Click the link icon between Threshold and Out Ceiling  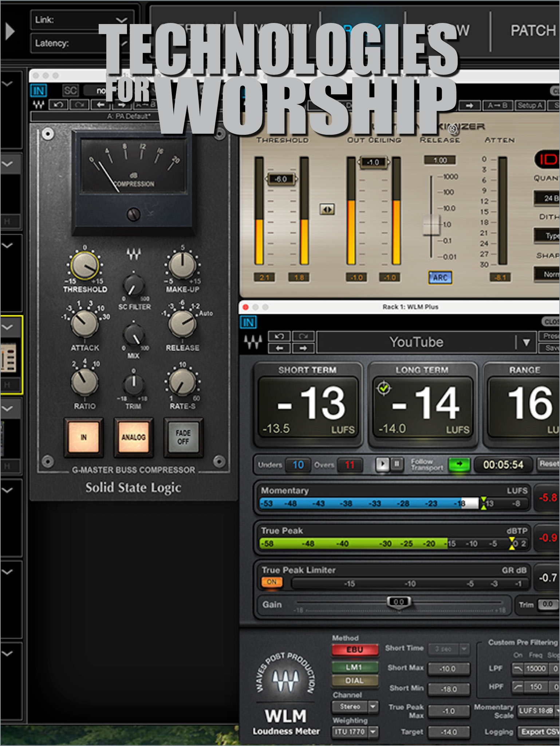point(327,209)
